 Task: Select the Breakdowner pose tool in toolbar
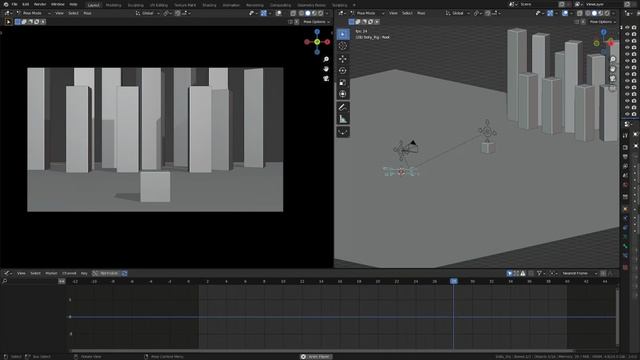343,132
